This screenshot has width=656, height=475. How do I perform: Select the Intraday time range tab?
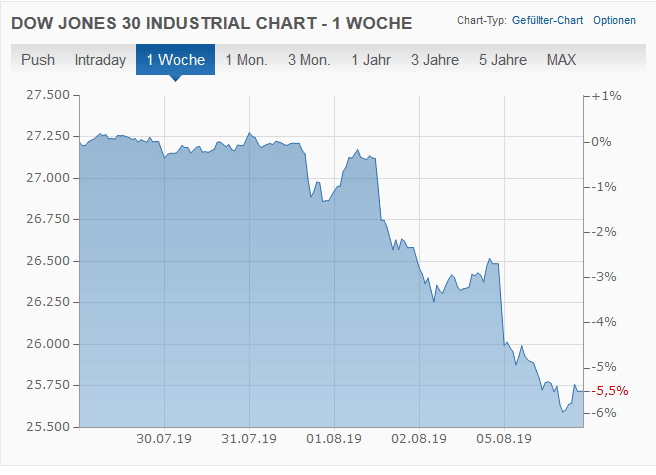point(100,60)
